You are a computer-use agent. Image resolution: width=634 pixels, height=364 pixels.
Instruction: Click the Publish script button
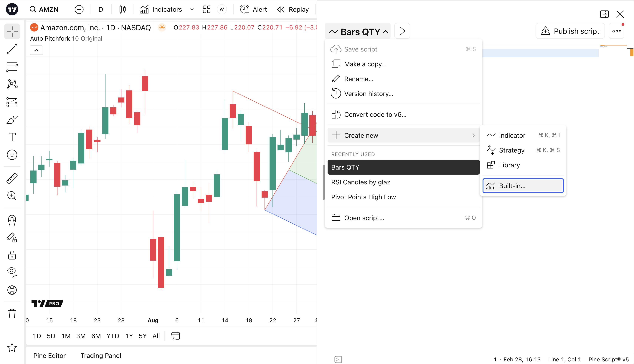pos(570,31)
